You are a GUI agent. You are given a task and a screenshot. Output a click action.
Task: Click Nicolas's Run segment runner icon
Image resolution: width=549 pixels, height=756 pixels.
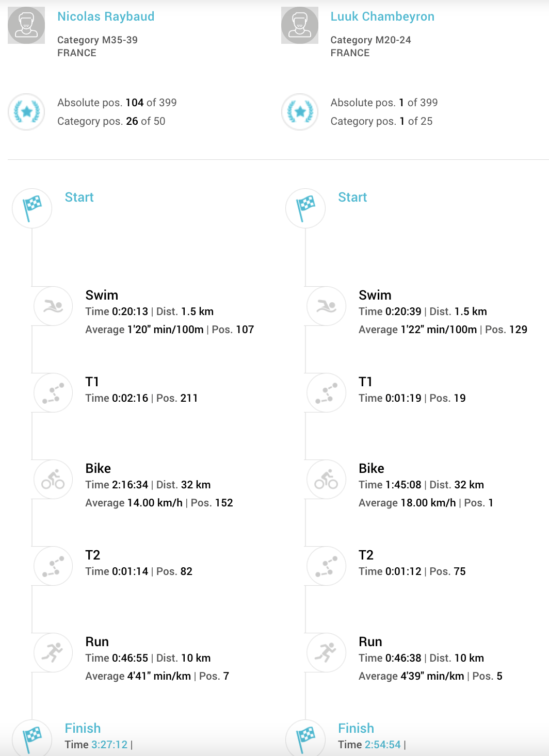point(53,653)
